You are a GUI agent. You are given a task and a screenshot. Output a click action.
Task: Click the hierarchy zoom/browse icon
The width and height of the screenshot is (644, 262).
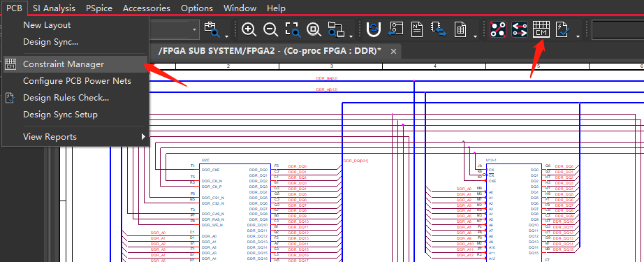pos(336,29)
